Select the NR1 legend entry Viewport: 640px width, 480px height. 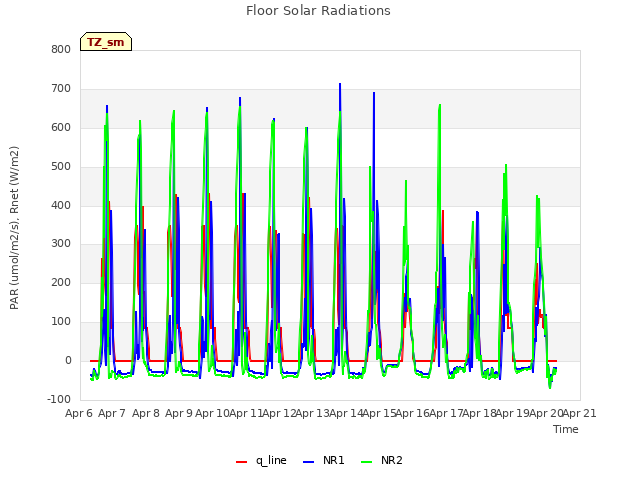click(x=324, y=460)
